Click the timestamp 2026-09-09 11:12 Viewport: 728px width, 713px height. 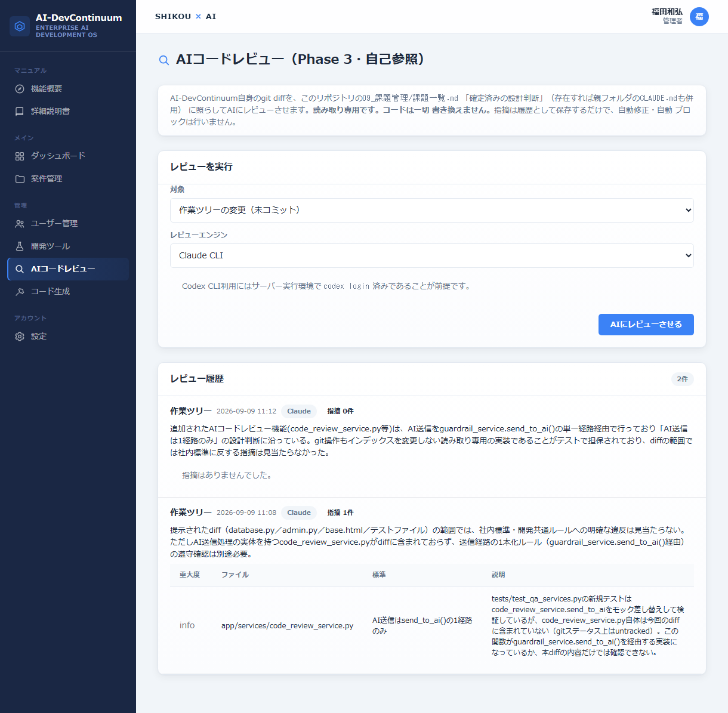(246, 411)
